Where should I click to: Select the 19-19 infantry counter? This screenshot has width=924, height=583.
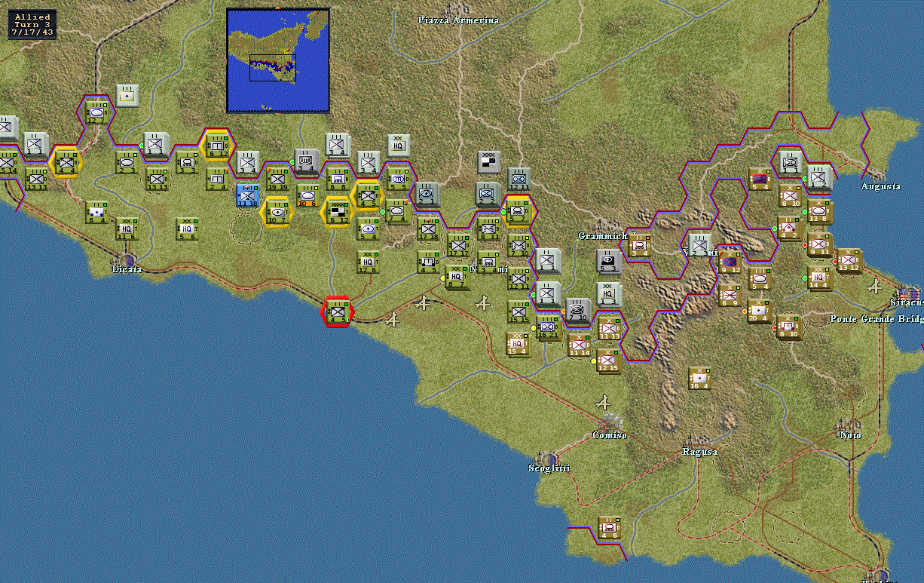click(x=277, y=180)
